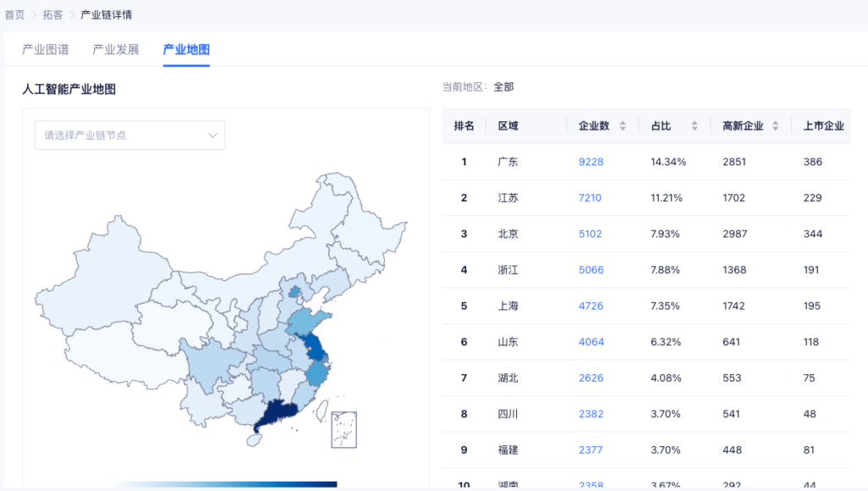Expand the industry chain node dropdown arrow
The height and width of the screenshot is (491, 868).
pos(213,135)
